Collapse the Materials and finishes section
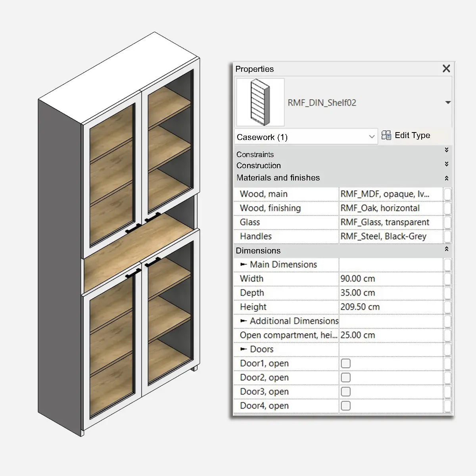 447,178
